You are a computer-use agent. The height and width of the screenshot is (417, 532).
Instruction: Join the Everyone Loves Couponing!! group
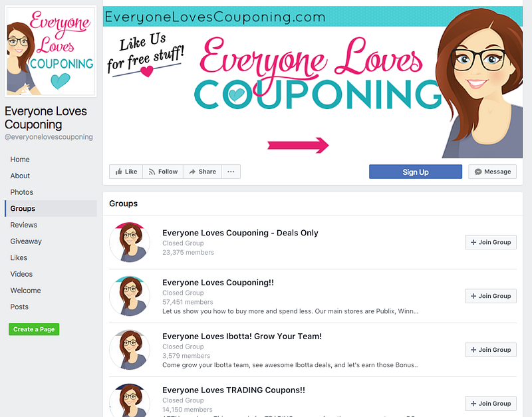491,296
